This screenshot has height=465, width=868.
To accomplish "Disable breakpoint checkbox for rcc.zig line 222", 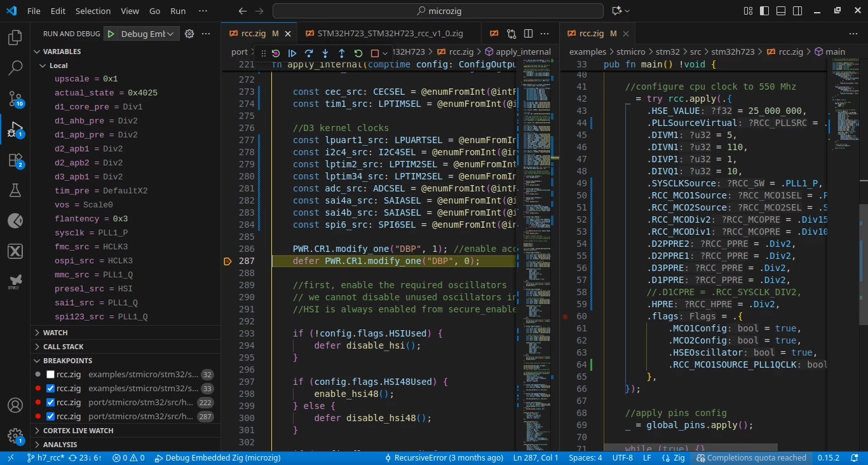I will pyautogui.click(x=50, y=403).
